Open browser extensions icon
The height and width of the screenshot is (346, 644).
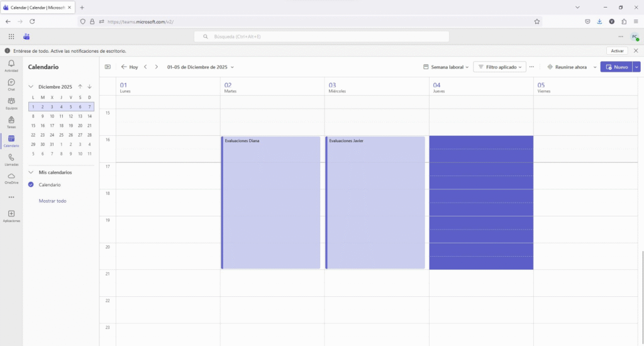click(x=624, y=22)
